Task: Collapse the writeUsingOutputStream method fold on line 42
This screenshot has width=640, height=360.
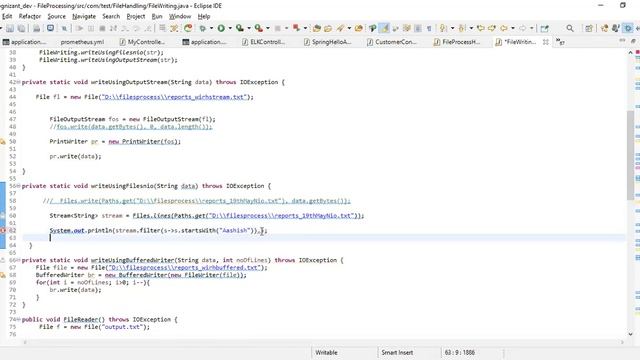Action: [x=18, y=82]
